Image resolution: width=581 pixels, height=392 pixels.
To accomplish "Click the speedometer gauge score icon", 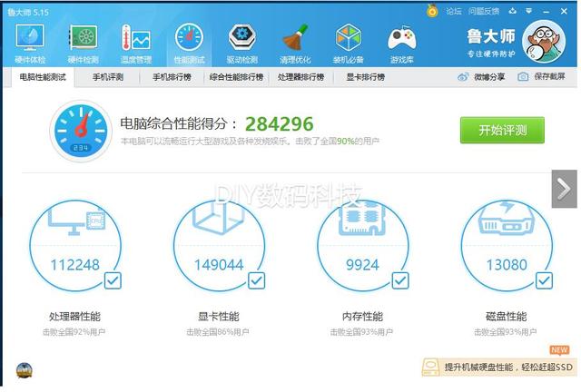I will (81, 131).
